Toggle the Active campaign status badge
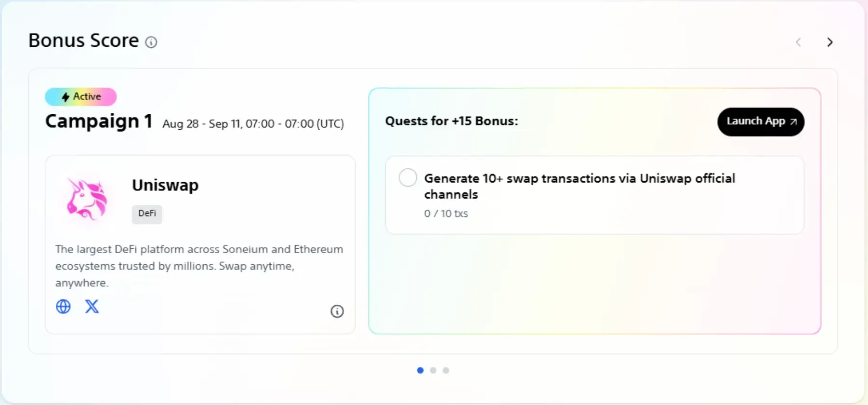Viewport: 868px width, 405px height. (x=80, y=97)
